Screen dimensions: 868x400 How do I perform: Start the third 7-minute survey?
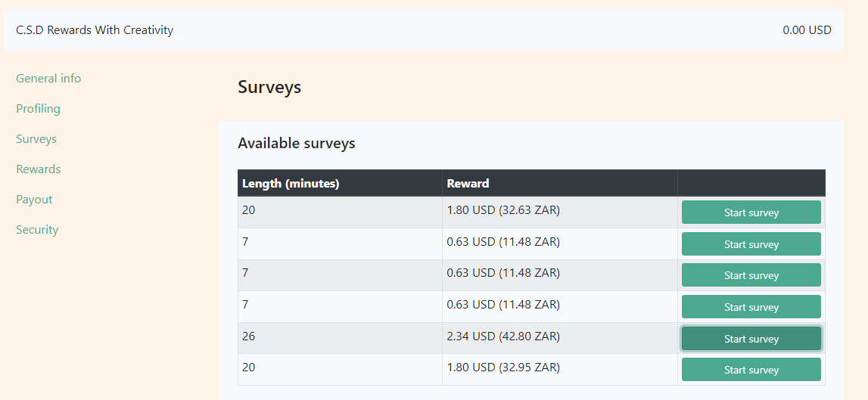(751, 307)
